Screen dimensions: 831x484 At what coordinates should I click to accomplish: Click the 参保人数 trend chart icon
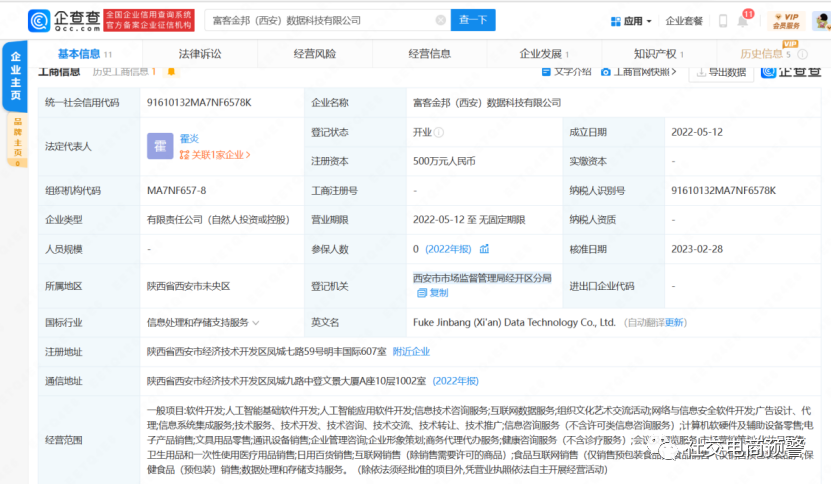tap(484, 249)
